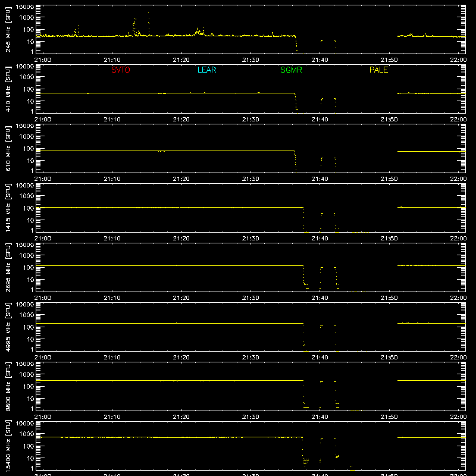Click the 100 tick on 8800 MHz axis

29,387
